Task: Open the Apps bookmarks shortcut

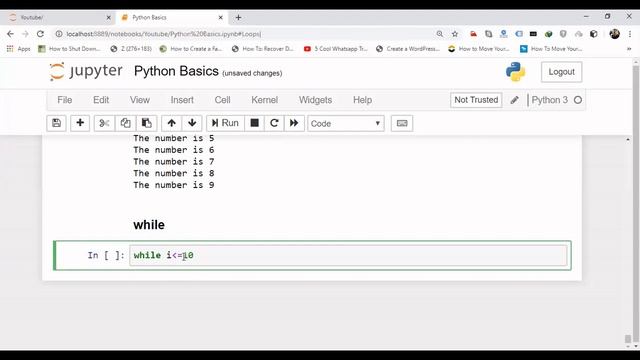Action: tap(18, 49)
